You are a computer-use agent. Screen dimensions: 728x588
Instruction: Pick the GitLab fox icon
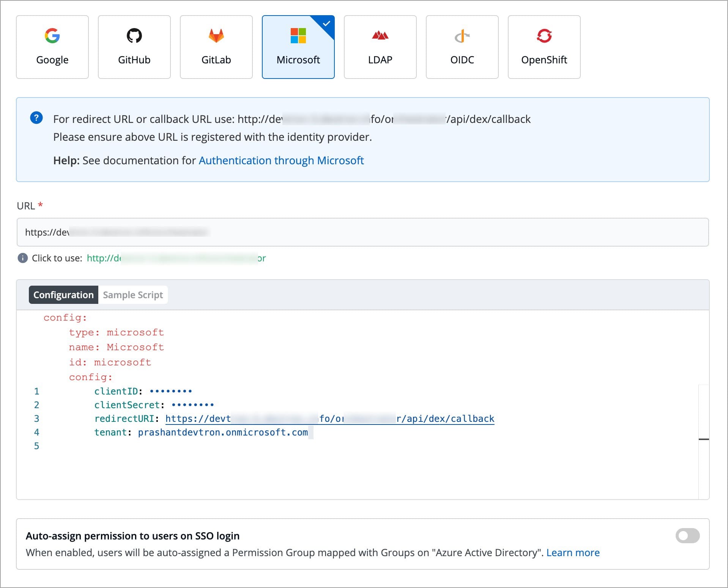pos(216,36)
